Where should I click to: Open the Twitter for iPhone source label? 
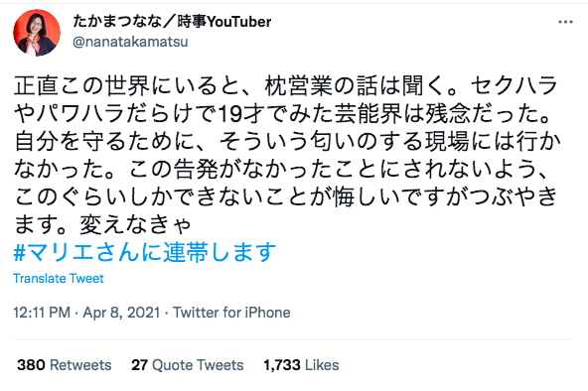point(231,313)
